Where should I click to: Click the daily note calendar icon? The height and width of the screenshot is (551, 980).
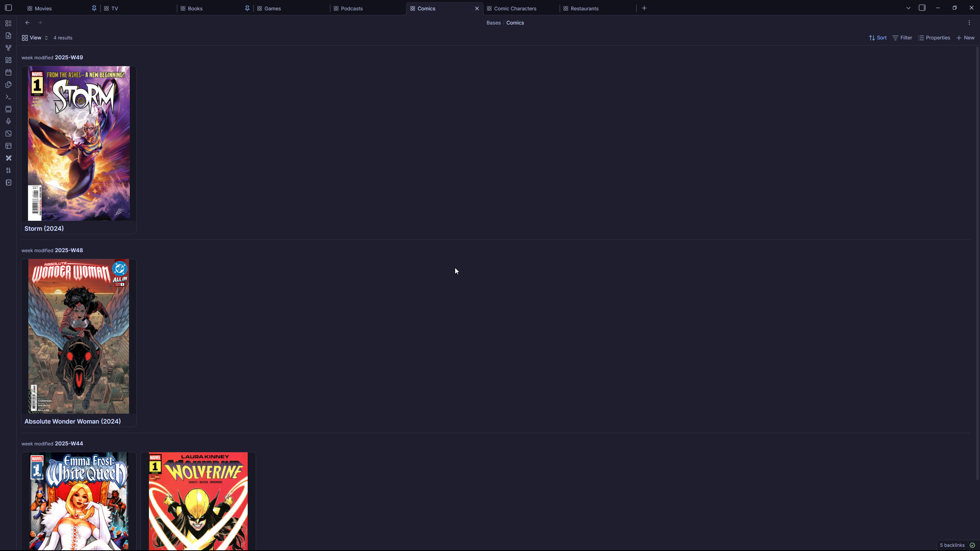(8, 72)
